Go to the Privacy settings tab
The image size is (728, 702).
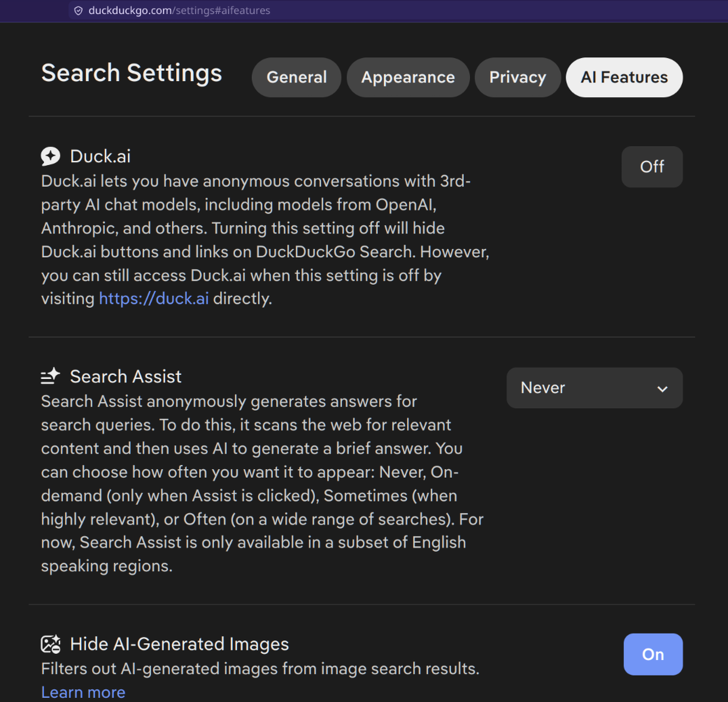coord(517,77)
